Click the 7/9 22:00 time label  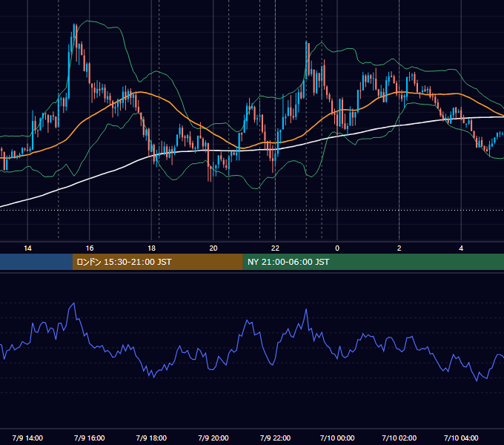275,438
